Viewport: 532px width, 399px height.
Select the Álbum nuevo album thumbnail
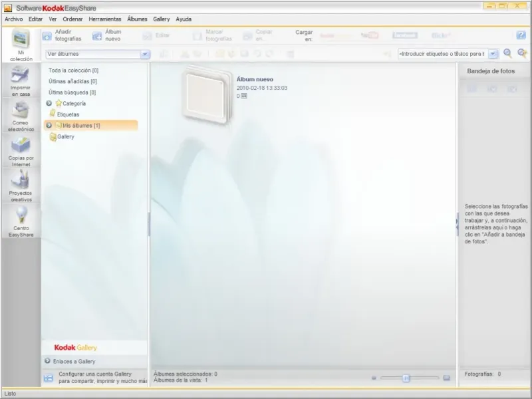tap(207, 95)
